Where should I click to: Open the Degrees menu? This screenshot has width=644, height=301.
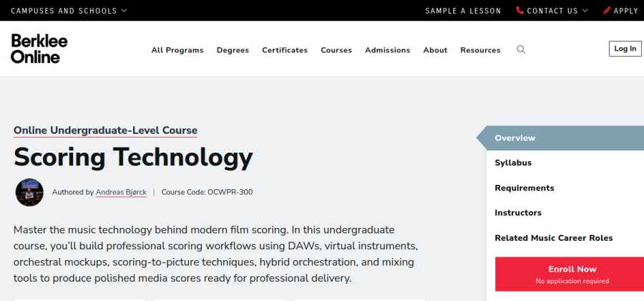(233, 50)
